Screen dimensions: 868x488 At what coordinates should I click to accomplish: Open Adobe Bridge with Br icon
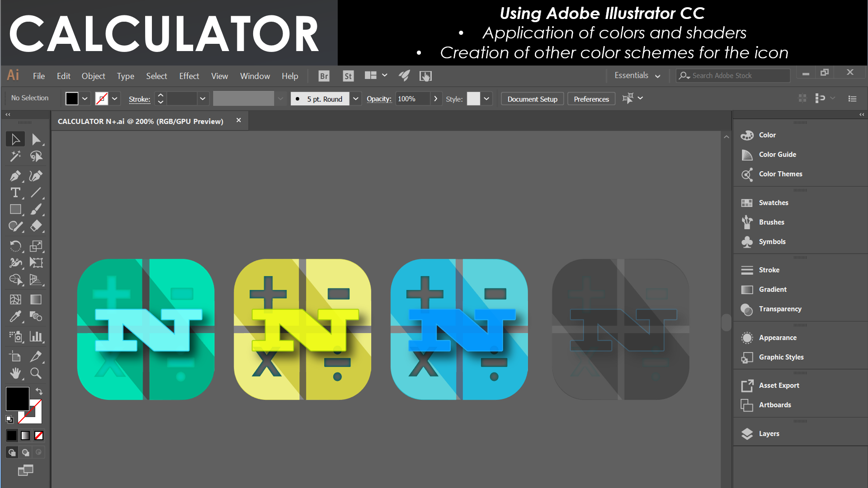(324, 76)
